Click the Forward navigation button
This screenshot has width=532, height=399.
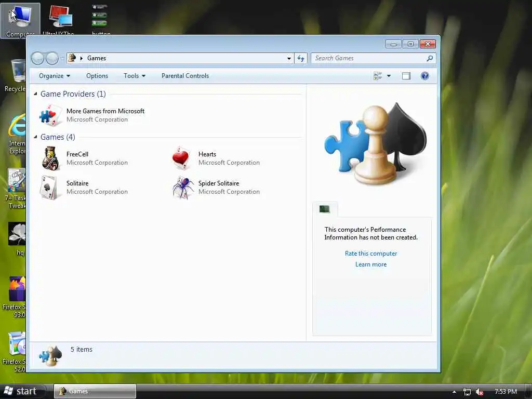(x=52, y=58)
